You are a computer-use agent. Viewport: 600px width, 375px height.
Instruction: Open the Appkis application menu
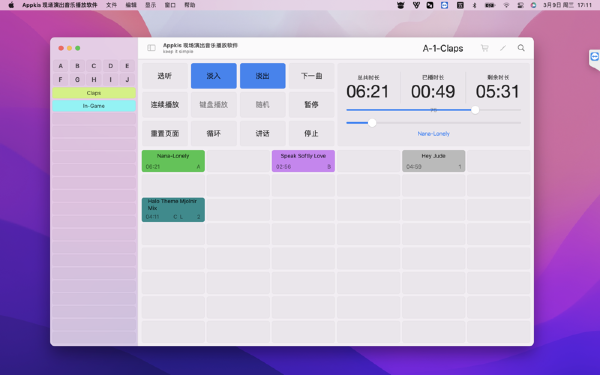coord(60,5)
